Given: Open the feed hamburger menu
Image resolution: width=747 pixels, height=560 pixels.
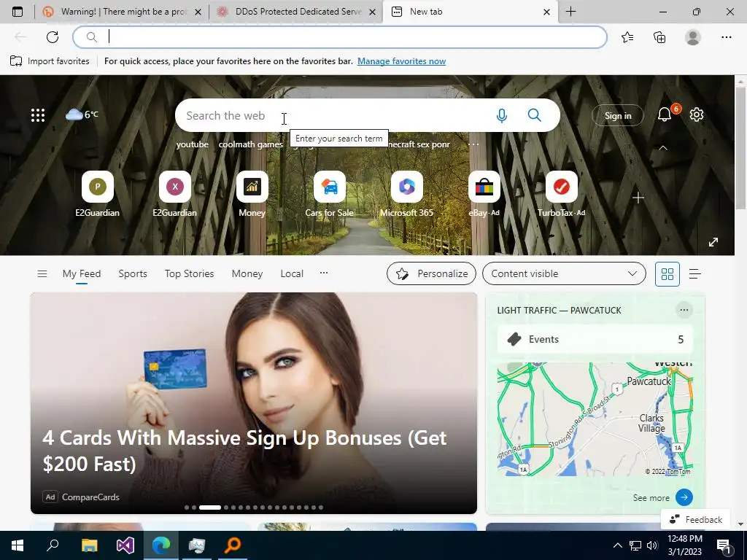Looking at the screenshot, I should click(42, 274).
